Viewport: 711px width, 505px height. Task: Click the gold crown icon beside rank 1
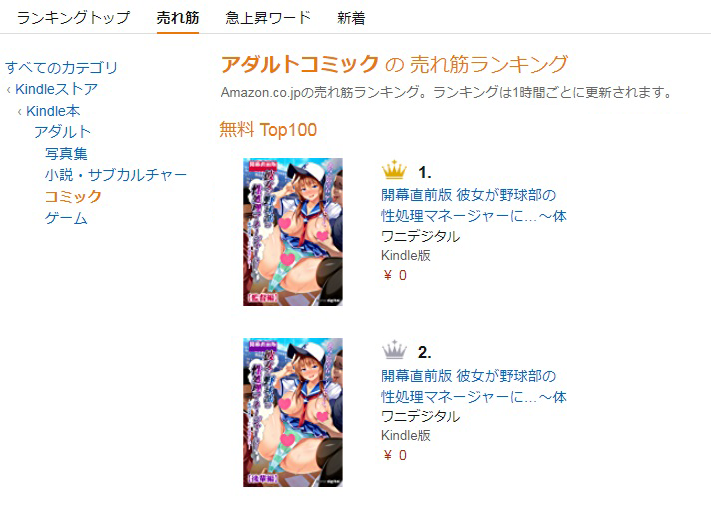394,170
